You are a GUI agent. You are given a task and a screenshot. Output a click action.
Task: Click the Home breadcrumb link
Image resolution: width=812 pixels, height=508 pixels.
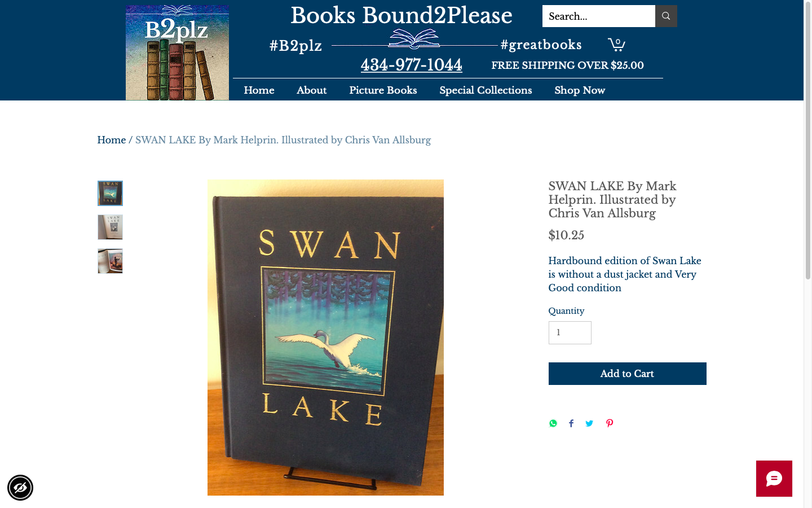(112, 140)
